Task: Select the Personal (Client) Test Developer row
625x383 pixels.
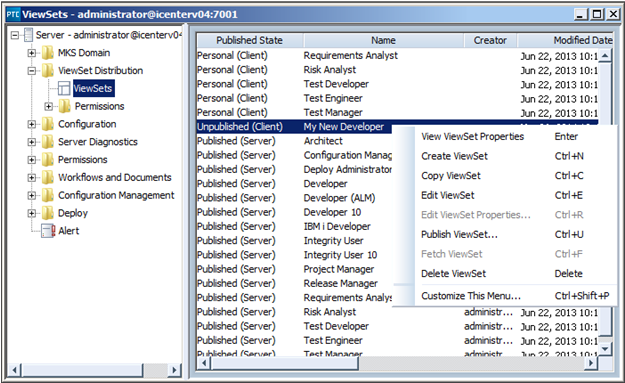Action: (397, 84)
